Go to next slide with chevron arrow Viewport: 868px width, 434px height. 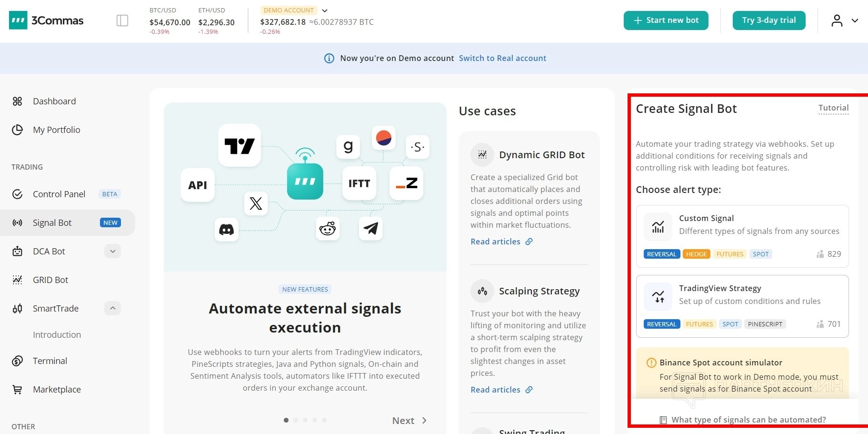tap(424, 421)
